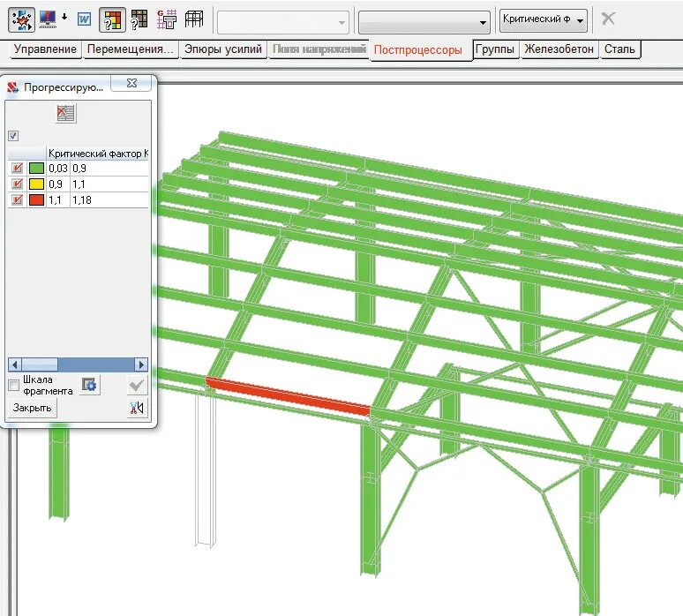This screenshot has width=683, height=616.
Task: Toggle the colored grid question-mark icon
Action: [x=112, y=20]
